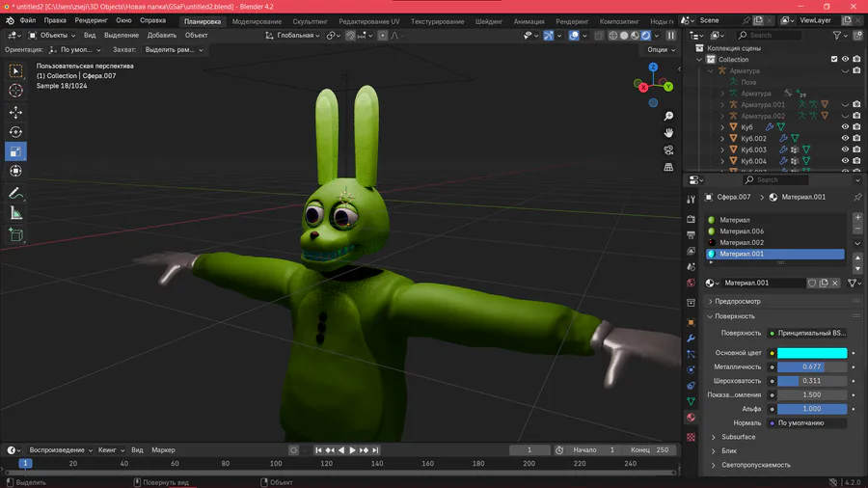The height and width of the screenshot is (488, 868).
Task: Open the Объекты mode dropdown
Action: [51, 36]
